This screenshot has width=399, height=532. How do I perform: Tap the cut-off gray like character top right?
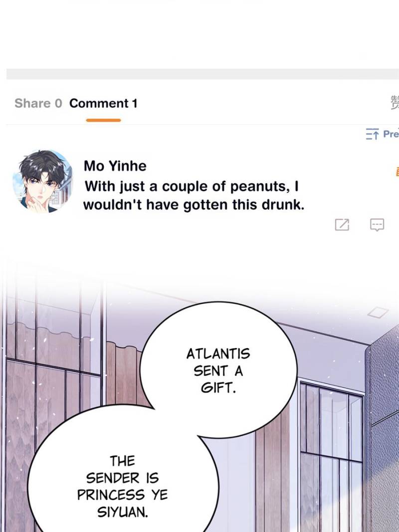click(x=395, y=103)
